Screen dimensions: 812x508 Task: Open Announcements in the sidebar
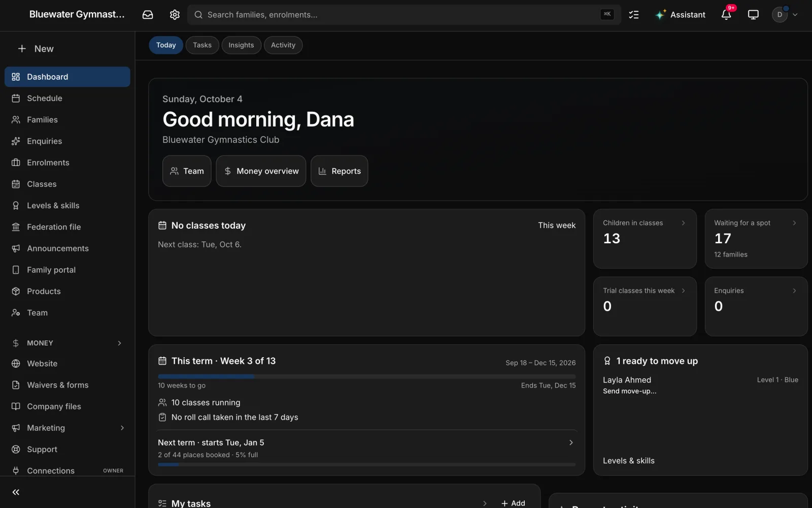pos(67,248)
